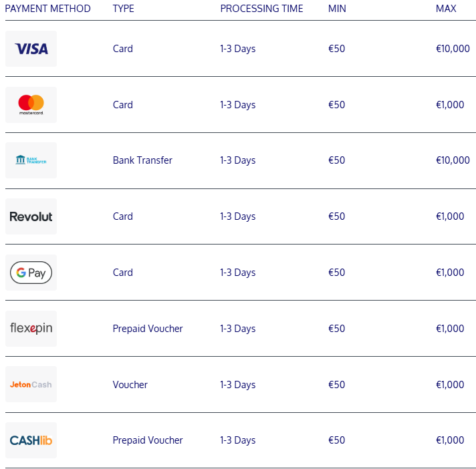Click the Bank Transfer type text

coord(142,160)
